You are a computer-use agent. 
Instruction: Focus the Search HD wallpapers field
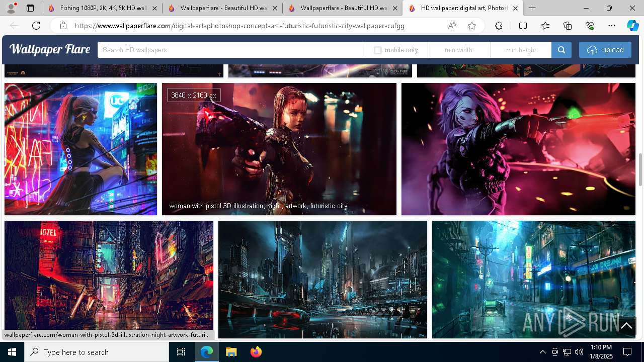pos(231,50)
